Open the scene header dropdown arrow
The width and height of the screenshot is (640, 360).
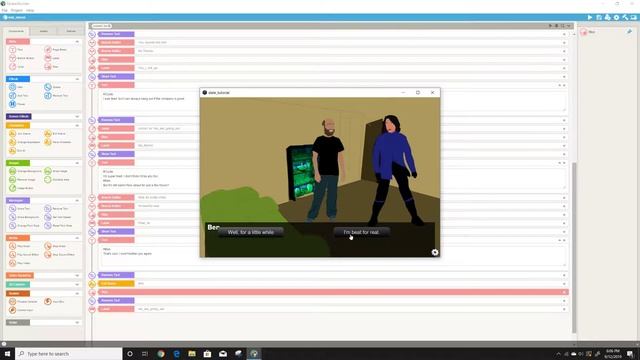pyautogui.click(x=569, y=26)
